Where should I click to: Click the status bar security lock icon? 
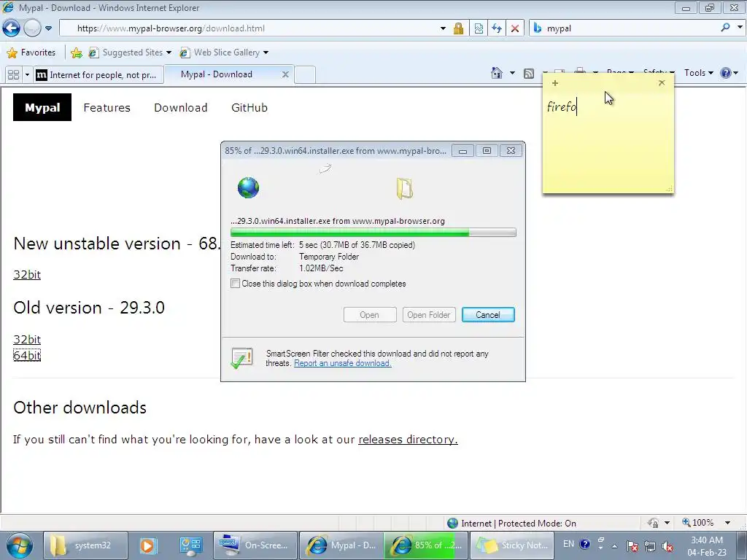pyautogui.click(x=654, y=523)
